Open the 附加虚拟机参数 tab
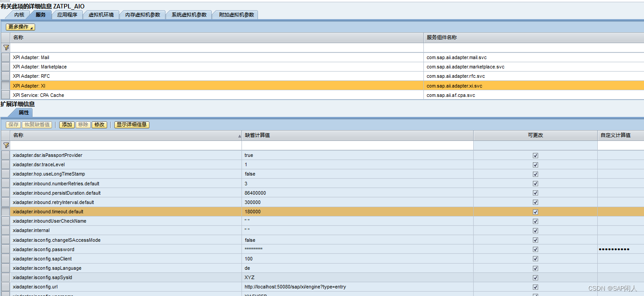 pos(237,15)
